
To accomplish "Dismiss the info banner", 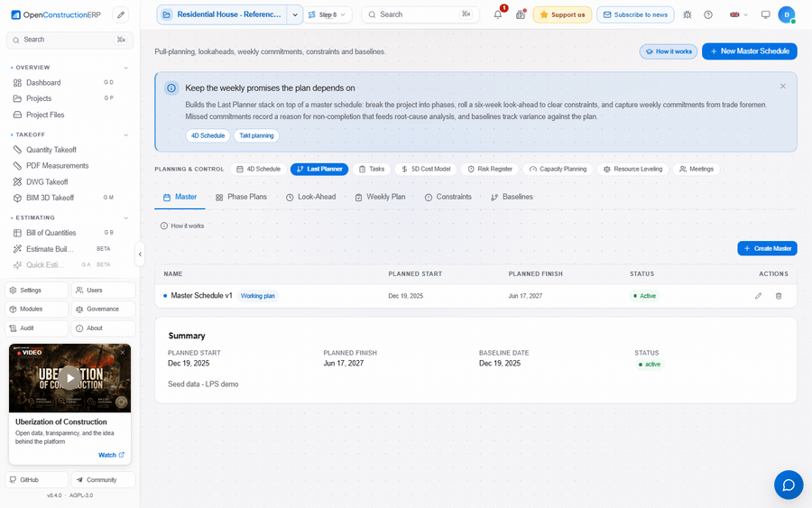I will pyautogui.click(x=782, y=86).
